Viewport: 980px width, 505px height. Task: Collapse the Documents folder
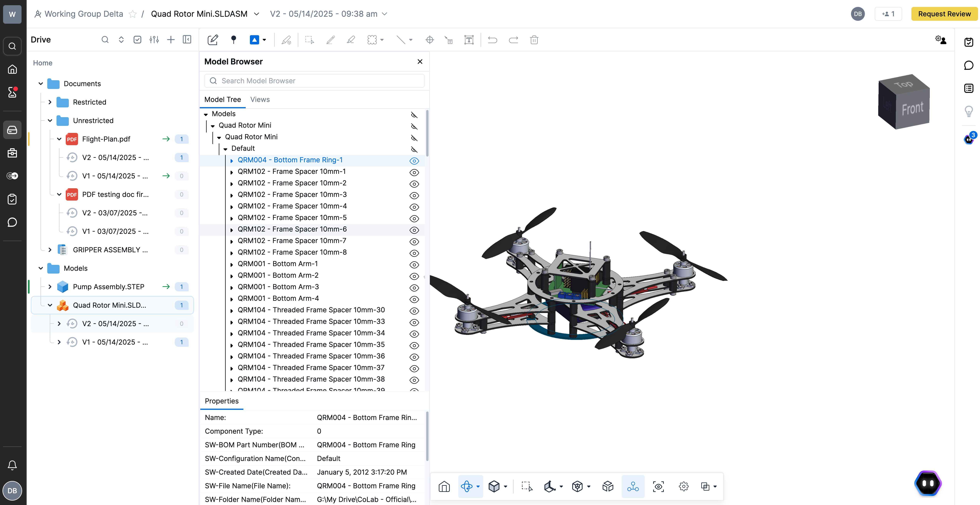pyautogui.click(x=41, y=83)
